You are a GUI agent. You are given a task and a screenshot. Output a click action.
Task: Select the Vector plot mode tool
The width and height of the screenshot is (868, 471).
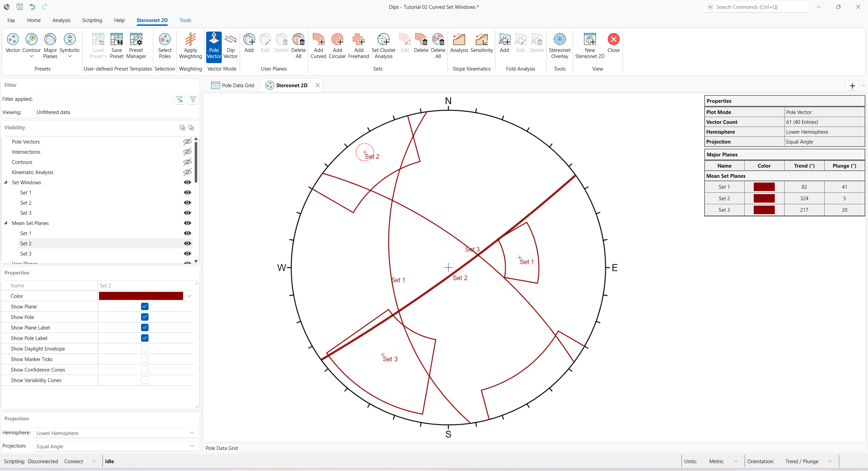(x=13, y=44)
